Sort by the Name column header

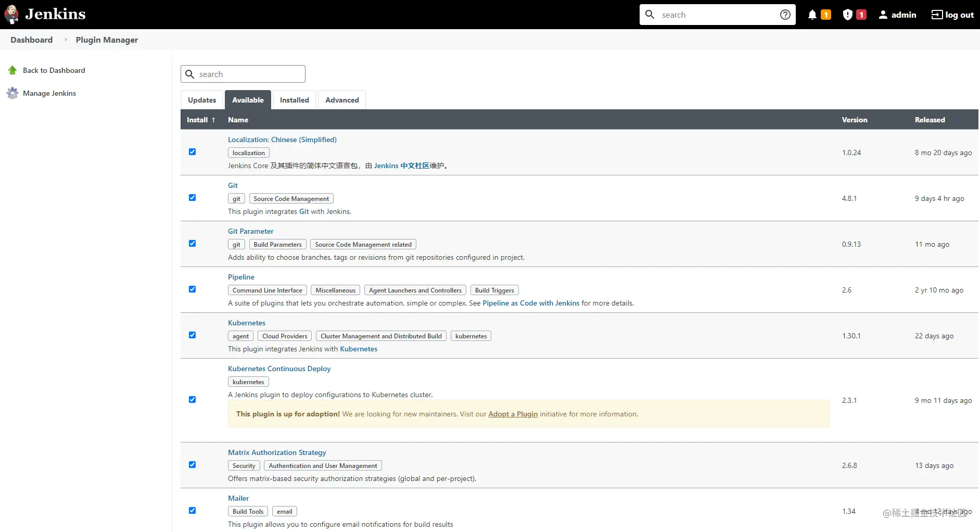point(238,120)
